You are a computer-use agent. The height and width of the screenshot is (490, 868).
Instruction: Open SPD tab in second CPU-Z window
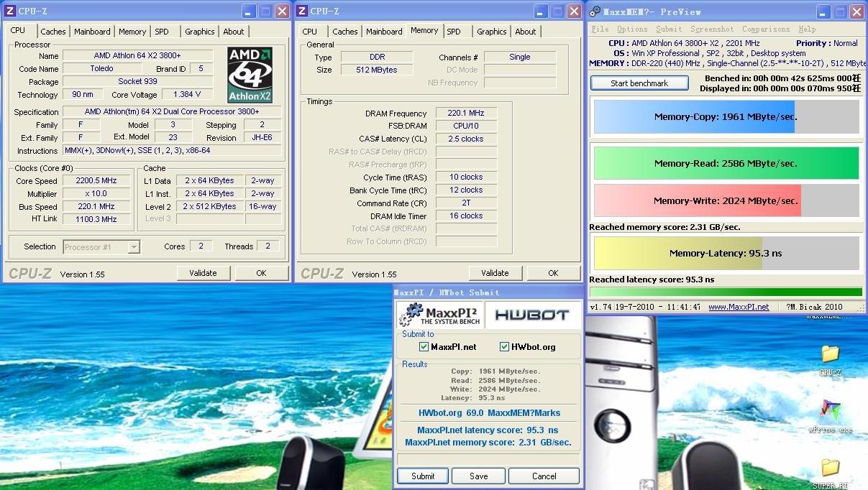[454, 32]
